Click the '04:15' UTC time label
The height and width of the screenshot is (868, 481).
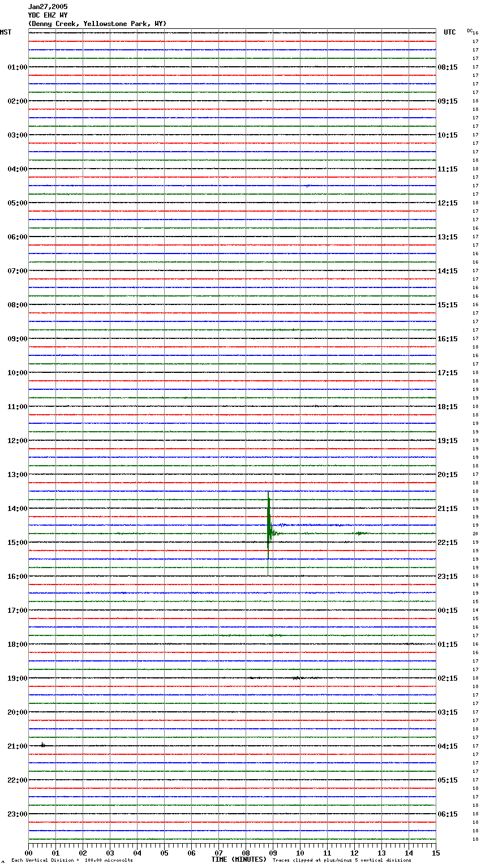[448, 746]
